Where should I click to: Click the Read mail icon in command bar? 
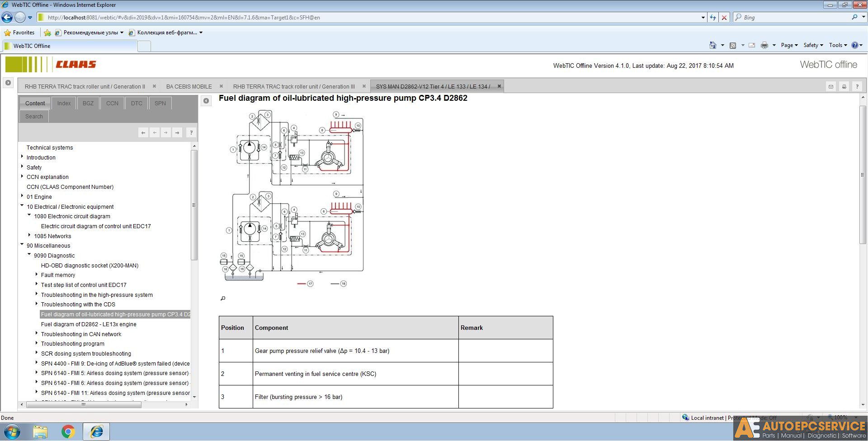click(752, 45)
